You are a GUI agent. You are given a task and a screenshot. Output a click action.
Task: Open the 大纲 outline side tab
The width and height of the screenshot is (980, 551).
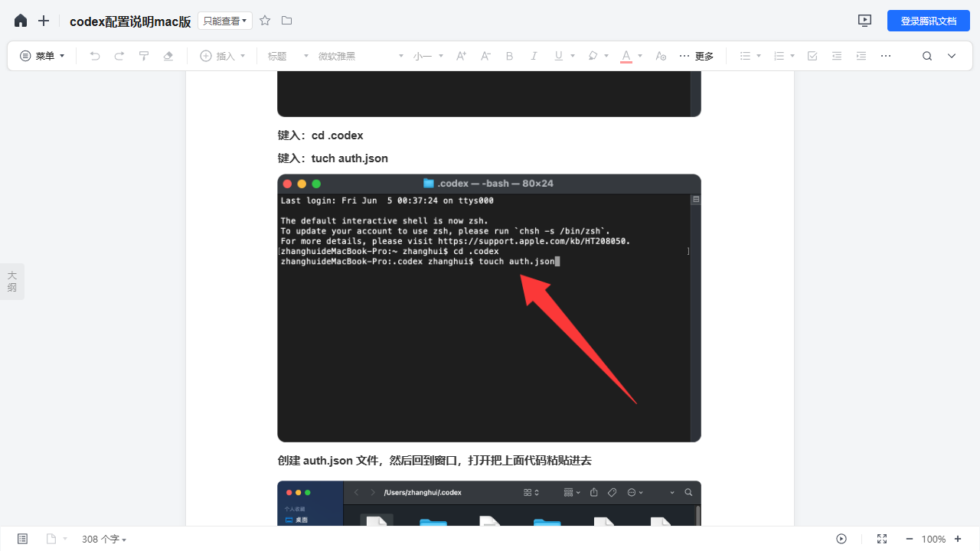[11, 281]
